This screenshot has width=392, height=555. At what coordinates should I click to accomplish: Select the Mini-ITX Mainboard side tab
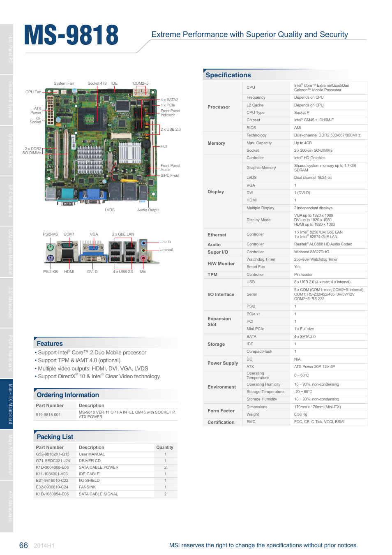tap(7, 404)
